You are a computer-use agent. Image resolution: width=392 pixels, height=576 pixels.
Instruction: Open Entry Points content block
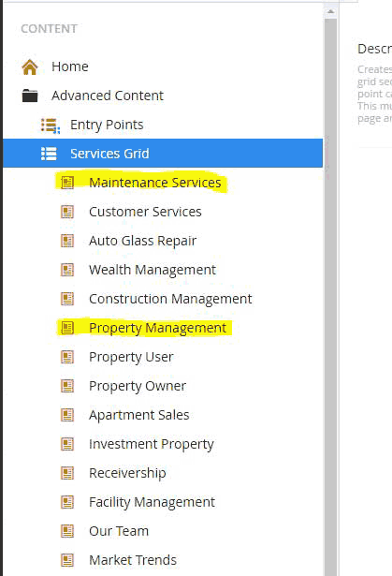pos(107,125)
